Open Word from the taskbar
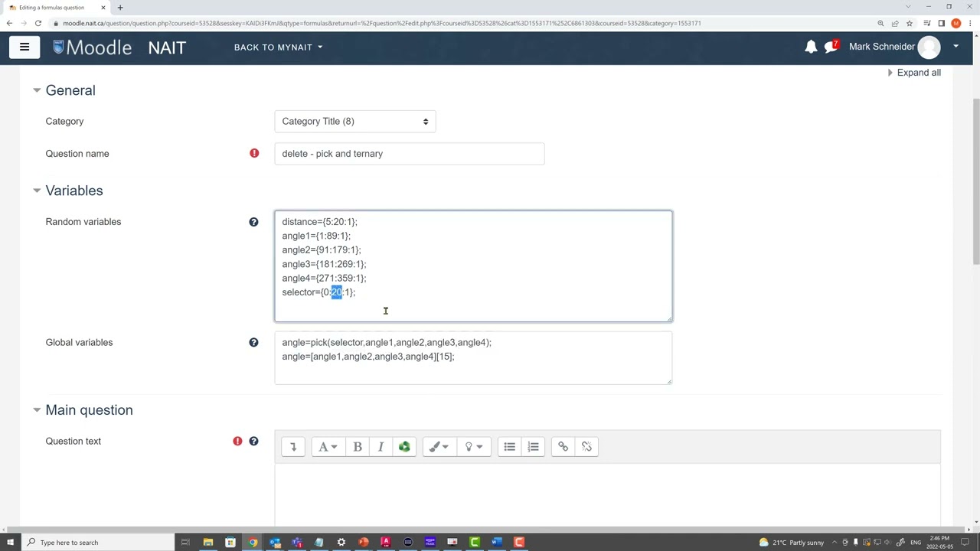Viewport: 980px width, 551px height. point(497,543)
